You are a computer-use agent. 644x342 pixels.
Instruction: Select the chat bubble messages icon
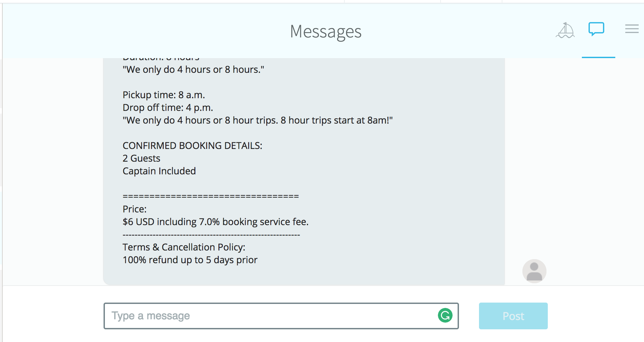tap(596, 29)
